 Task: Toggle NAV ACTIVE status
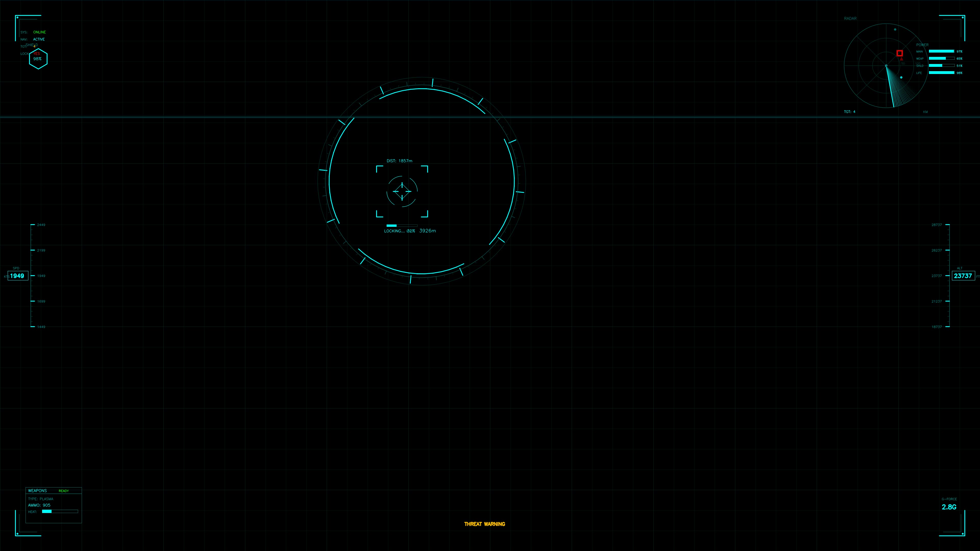tap(39, 39)
